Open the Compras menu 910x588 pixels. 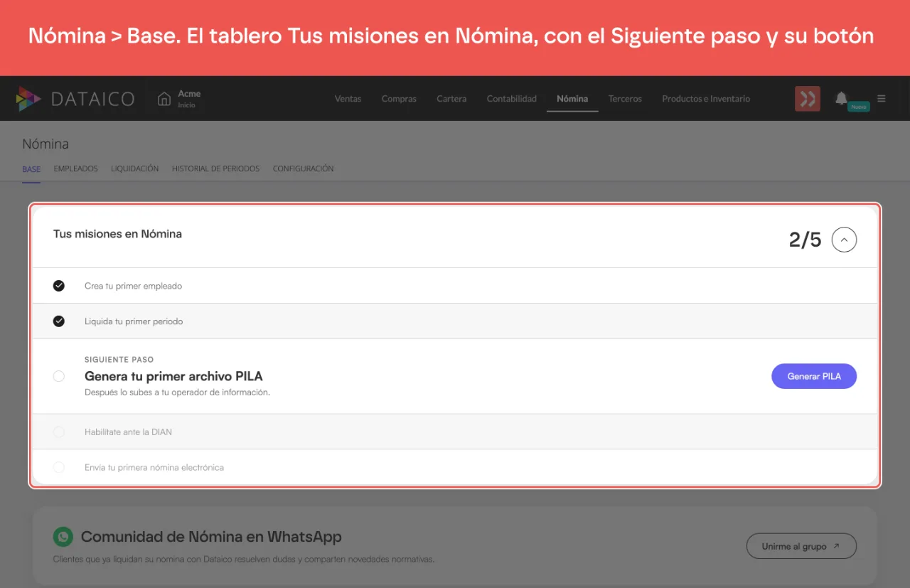[399, 99]
